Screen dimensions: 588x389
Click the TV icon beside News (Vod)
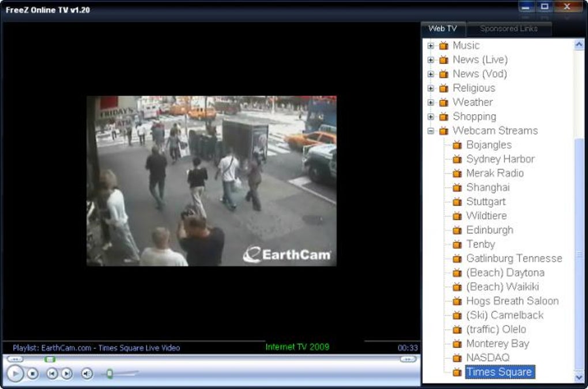444,74
